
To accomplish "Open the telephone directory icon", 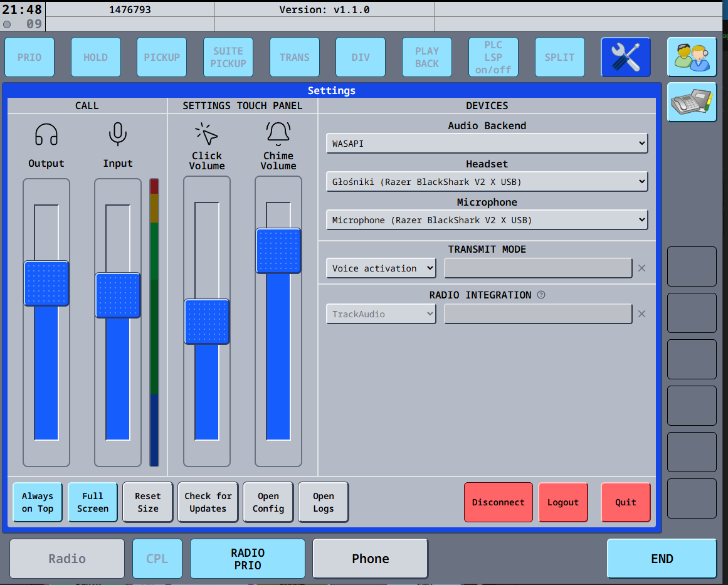I will pos(692,102).
